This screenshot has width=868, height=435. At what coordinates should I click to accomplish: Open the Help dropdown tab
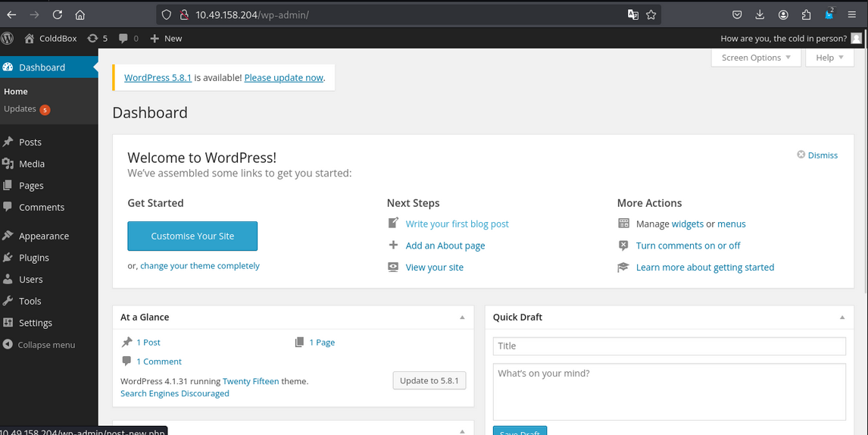[x=829, y=58]
